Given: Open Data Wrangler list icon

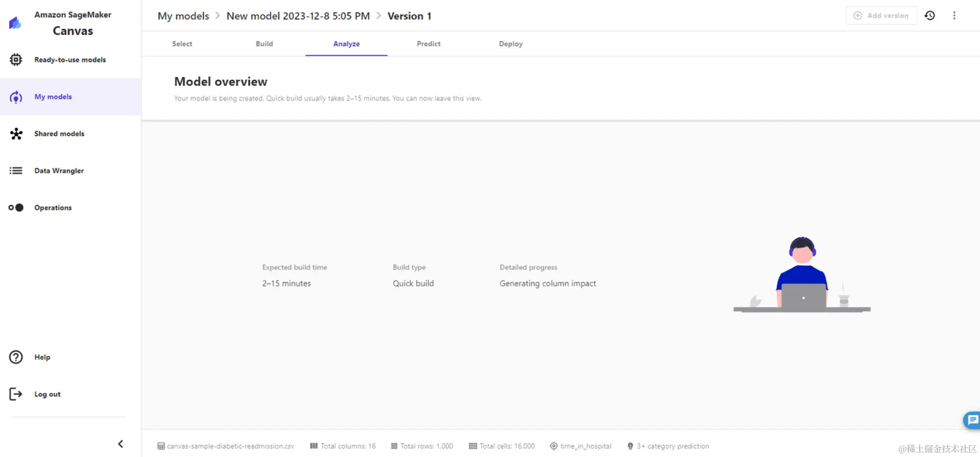Looking at the screenshot, I should pos(16,171).
